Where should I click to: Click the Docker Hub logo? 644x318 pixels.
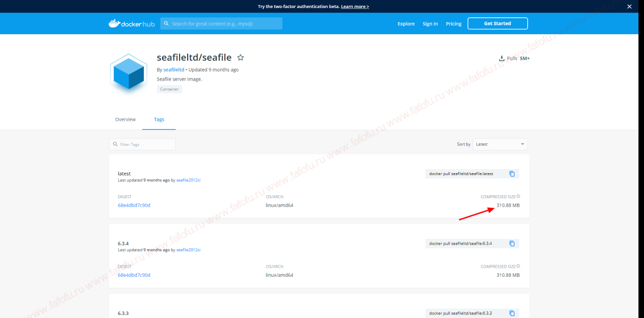point(132,24)
